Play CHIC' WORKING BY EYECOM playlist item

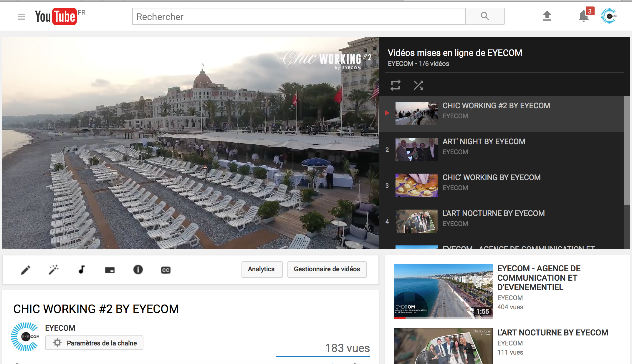[x=492, y=177]
